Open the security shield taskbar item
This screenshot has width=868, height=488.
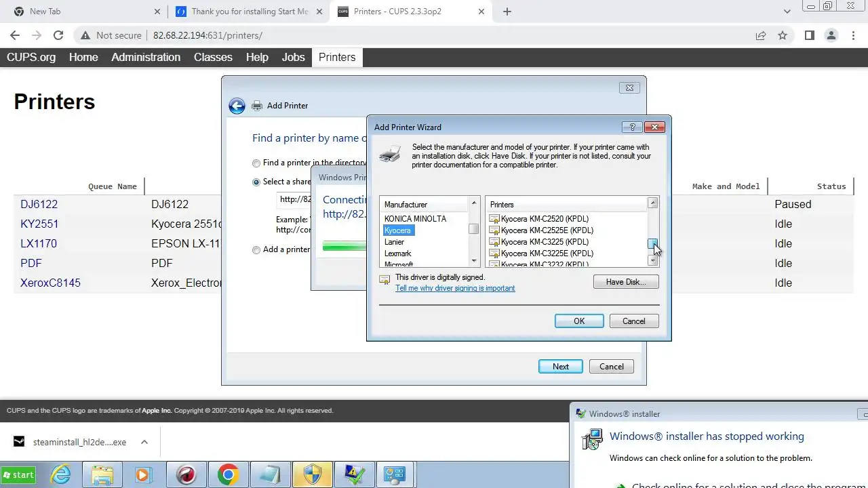[x=313, y=475]
